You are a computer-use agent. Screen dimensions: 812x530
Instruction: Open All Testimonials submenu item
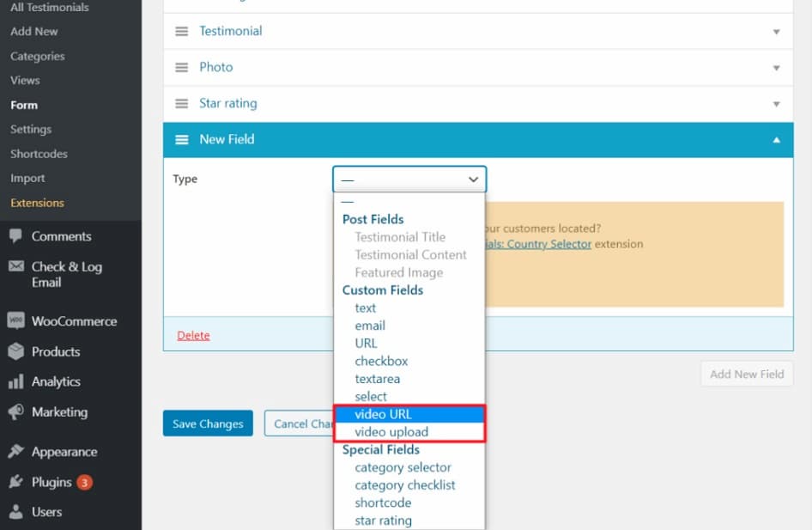click(x=49, y=7)
